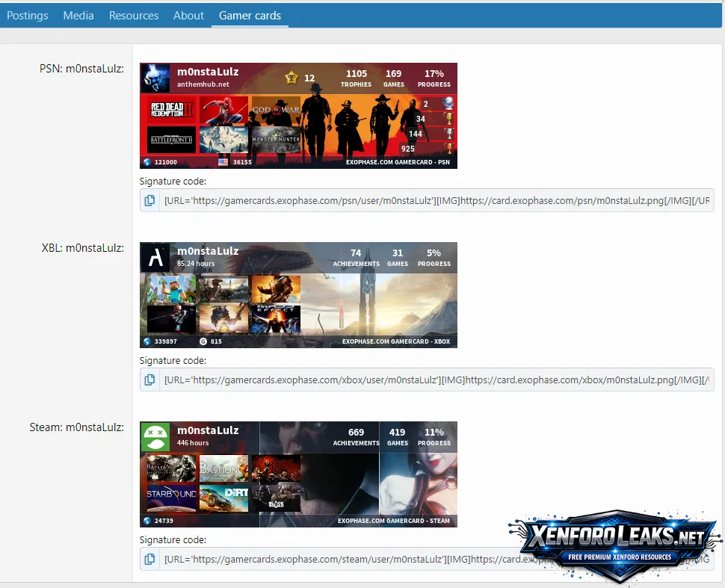Image resolution: width=725 pixels, height=588 pixels.
Task: Go to the About tab
Action: (x=188, y=15)
